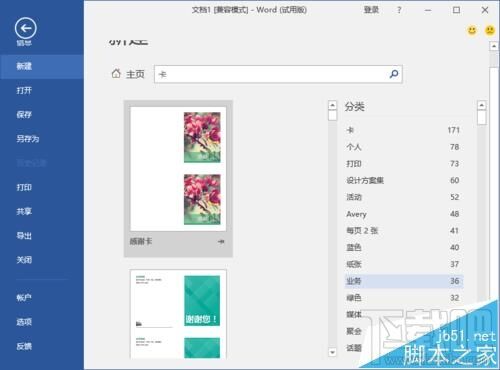Filter by category 设计方案集
Image resolution: width=500 pixels, height=370 pixels.
404,180
